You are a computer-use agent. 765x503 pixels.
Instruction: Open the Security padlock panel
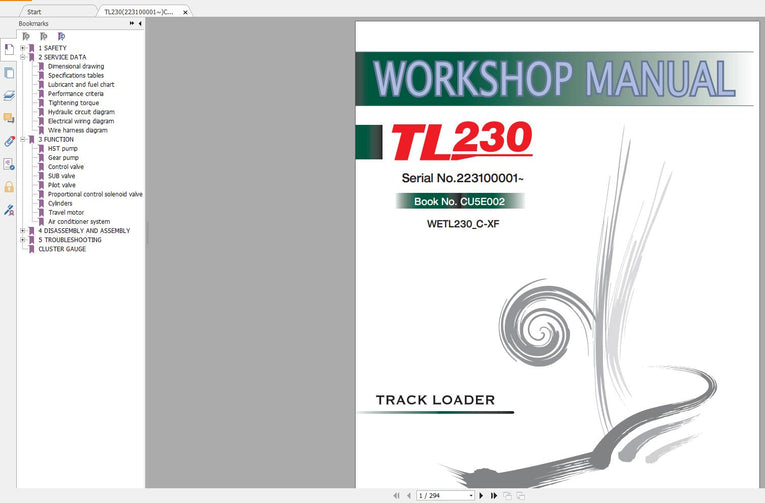click(x=9, y=187)
